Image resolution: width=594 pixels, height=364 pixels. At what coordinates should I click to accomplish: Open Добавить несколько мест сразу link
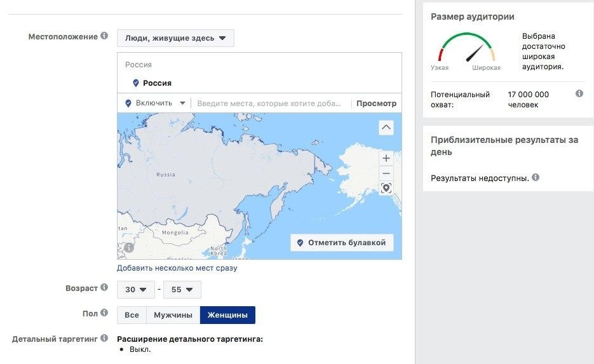177,268
